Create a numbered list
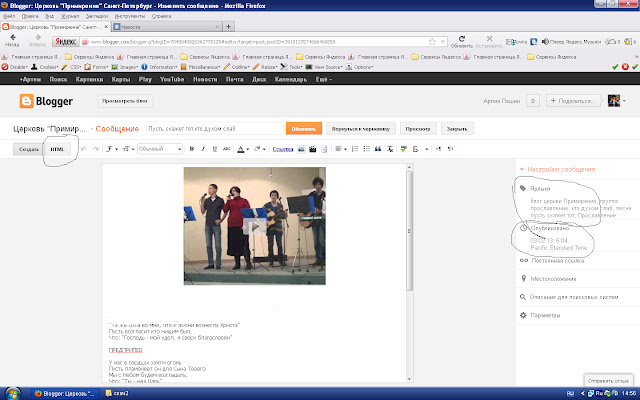 click(x=355, y=149)
